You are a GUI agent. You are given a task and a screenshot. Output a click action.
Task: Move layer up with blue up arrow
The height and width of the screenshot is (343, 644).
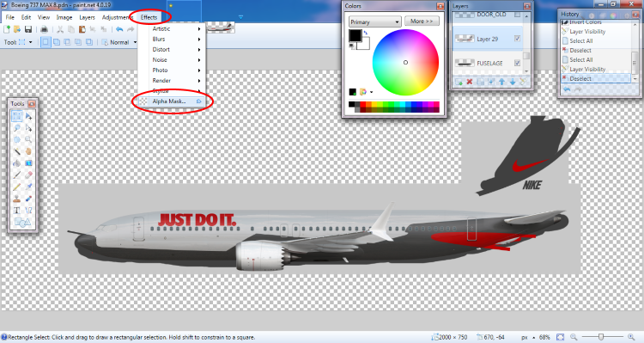click(502, 82)
